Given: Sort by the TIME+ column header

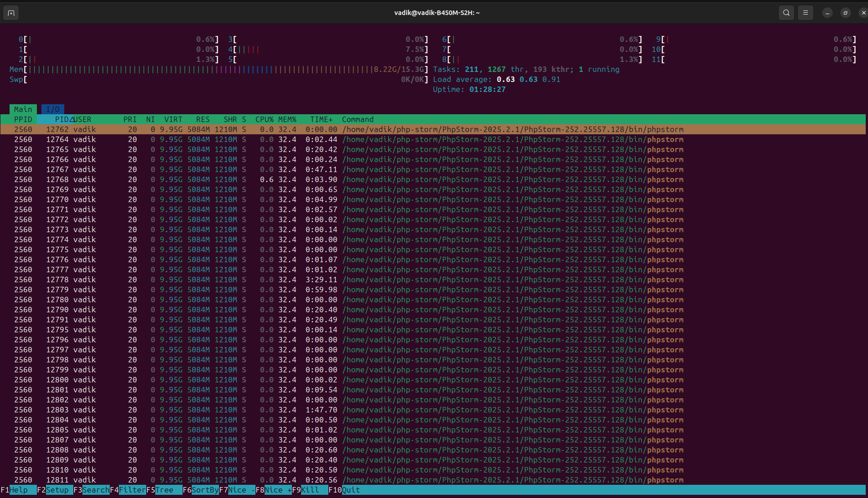Looking at the screenshot, I should 322,119.
